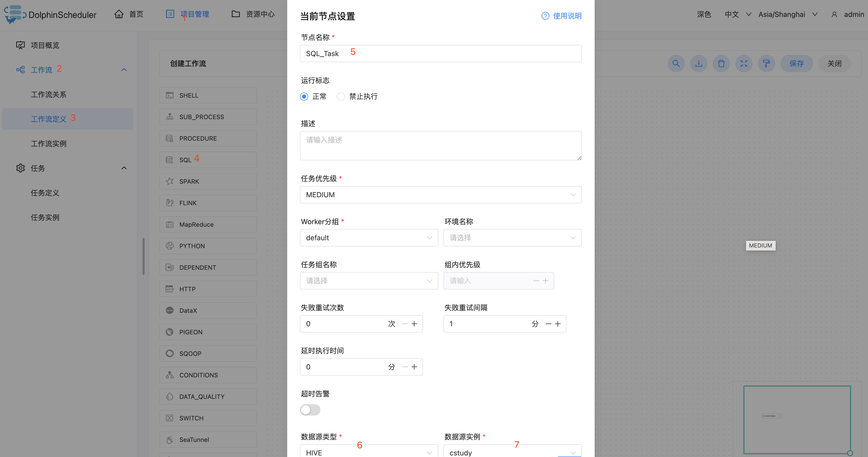Image resolution: width=868 pixels, height=457 pixels.
Task: Open the 使用说明 help link
Action: click(x=561, y=16)
